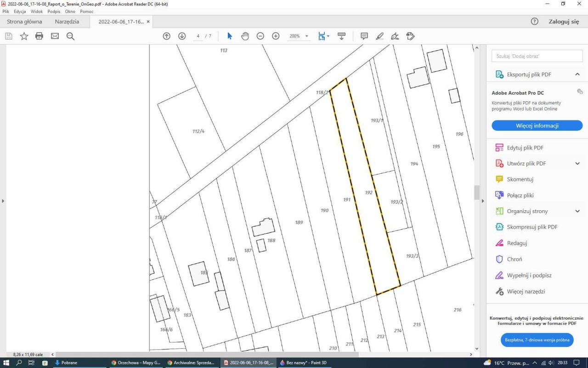Click the Print file icon
588x368 pixels.
(39, 36)
